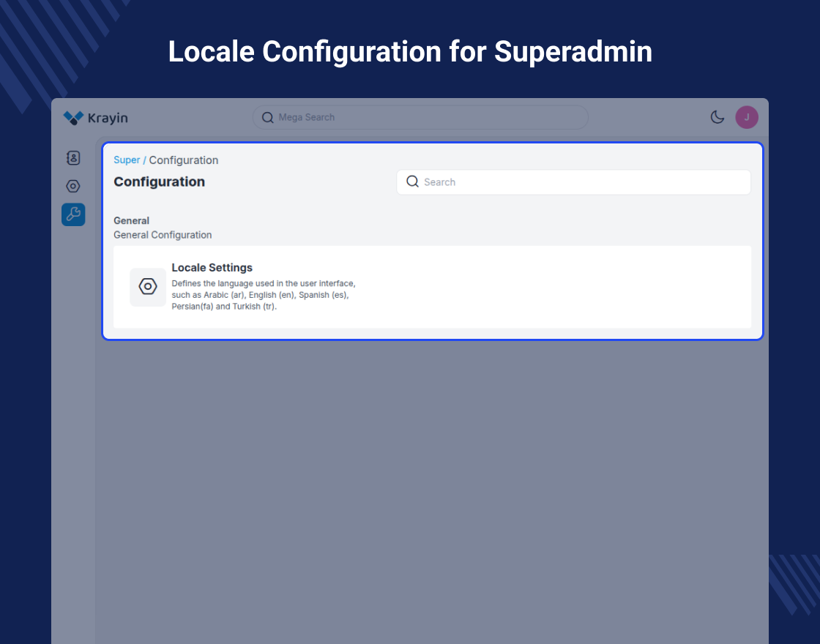820x644 pixels.
Task: Go to Super via breadcrumb link
Action: (127, 160)
